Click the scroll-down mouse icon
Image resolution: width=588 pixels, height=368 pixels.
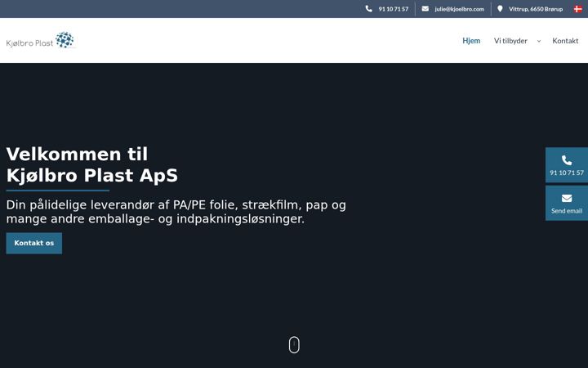pyautogui.click(x=294, y=344)
